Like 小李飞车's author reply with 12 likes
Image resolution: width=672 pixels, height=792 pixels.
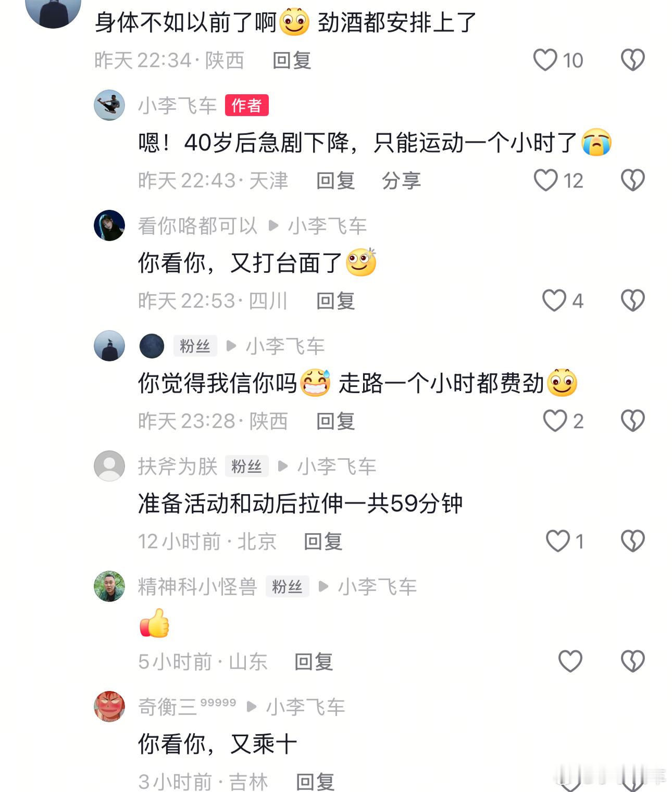(545, 180)
